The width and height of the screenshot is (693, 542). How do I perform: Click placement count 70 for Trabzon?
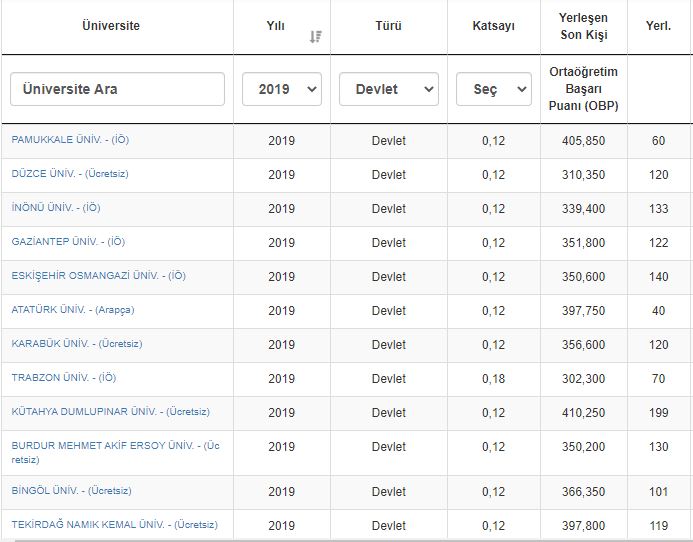click(659, 379)
